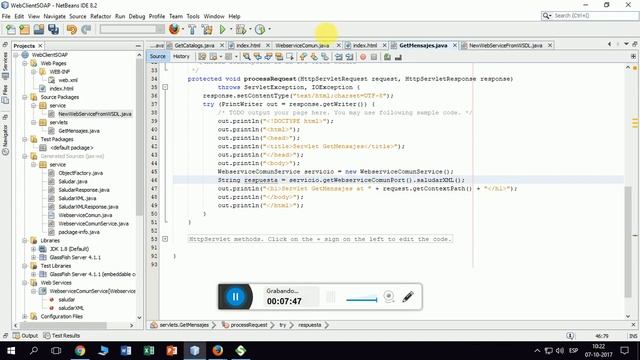Click the Uncomment editor toolbar icon
This screenshot has height=360, width=640.
(x=398, y=57)
